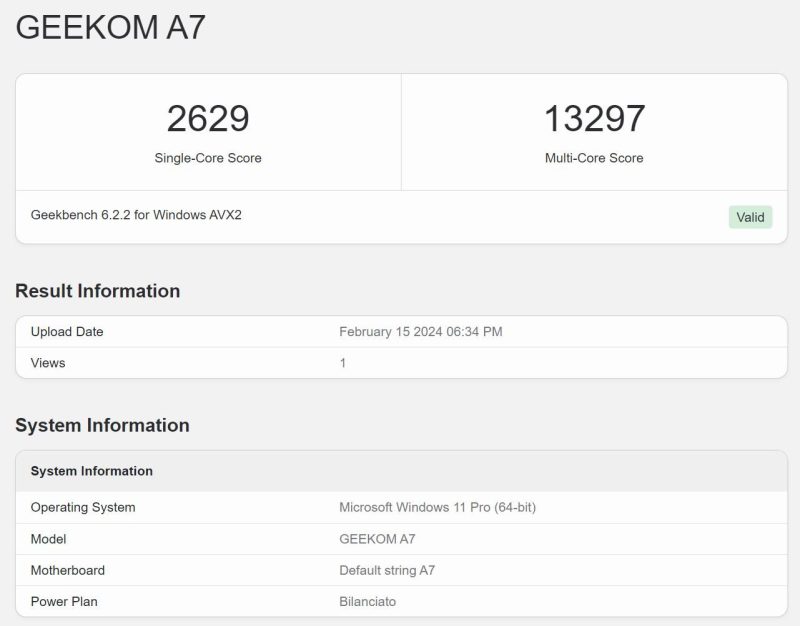Image resolution: width=800 pixels, height=626 pixels.
Task: Select the Upload Date row label
Action: tap(67, 332)
